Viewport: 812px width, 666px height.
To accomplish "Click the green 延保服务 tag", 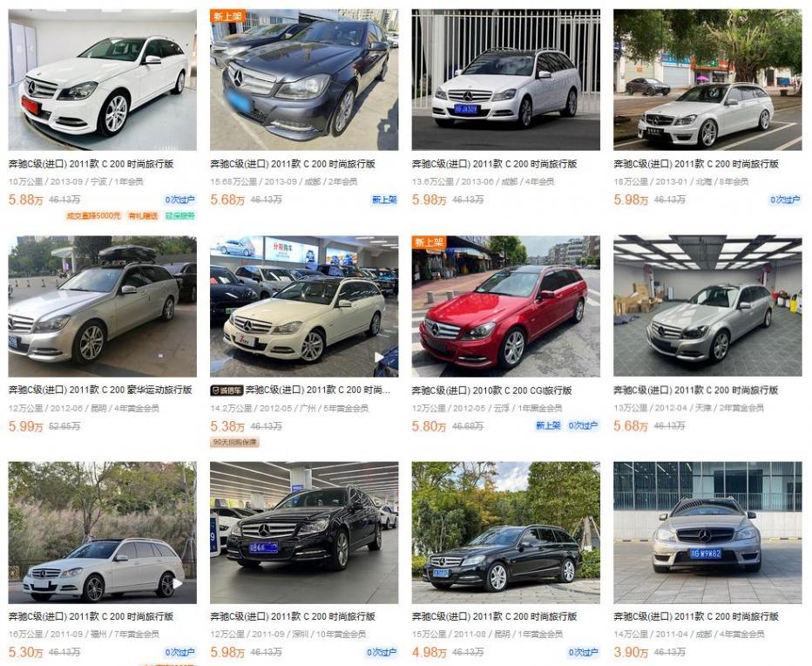I will [179, 215].
